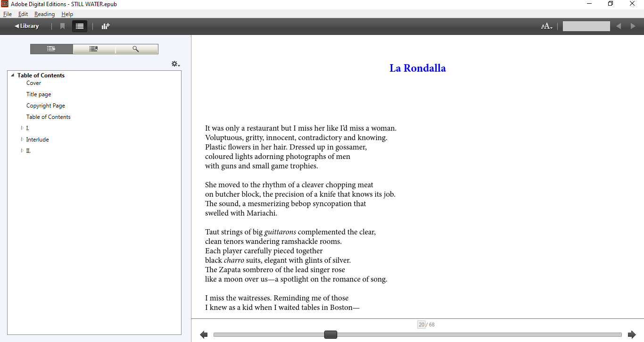
Task: Switch to Table of Contents tab
Action: tap(51, 49)
